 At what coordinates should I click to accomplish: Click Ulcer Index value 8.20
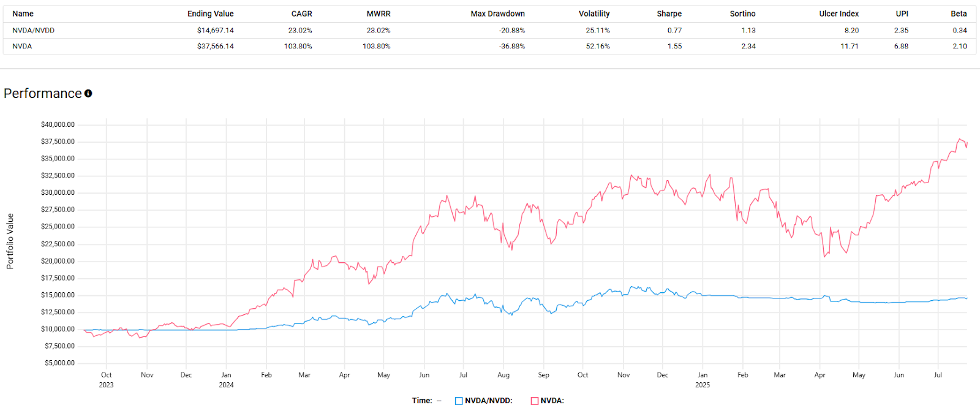coord(851,30)
